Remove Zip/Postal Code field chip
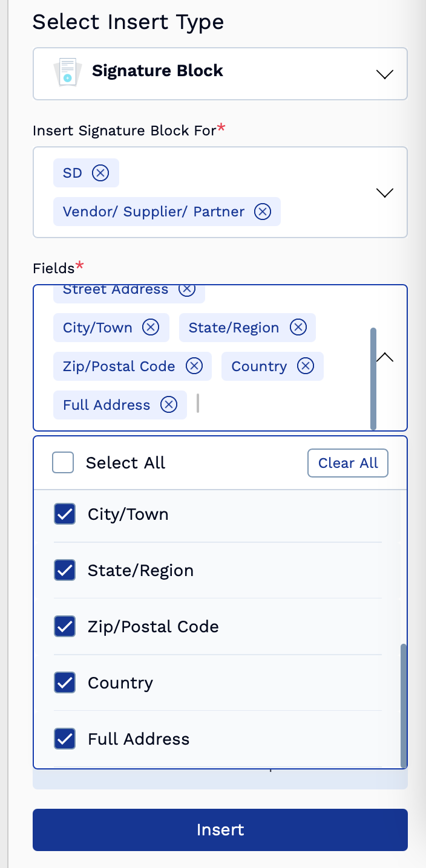 pos(194,366)
